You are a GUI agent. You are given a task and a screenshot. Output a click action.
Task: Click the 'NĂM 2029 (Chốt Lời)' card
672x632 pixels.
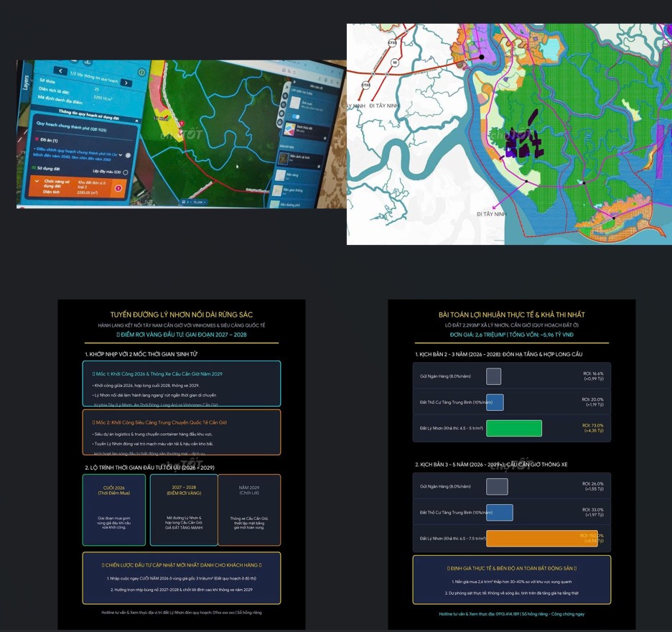[249, 510]
